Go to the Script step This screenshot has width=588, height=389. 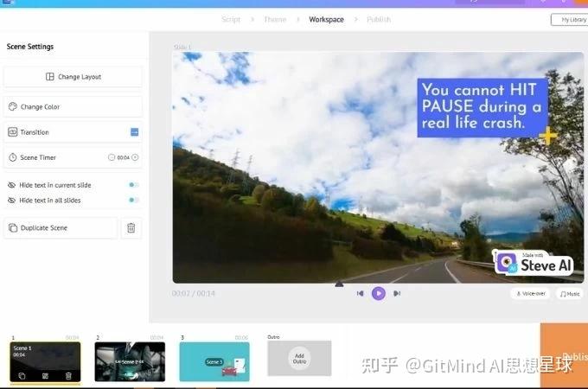coord(231,20)
